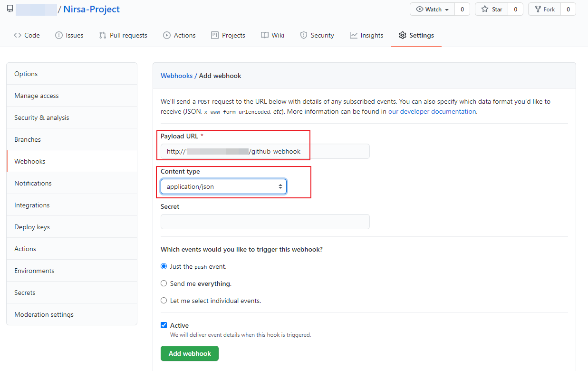Click the Projects board icon
The height and width of the screenshot is (371, 588).
215,35
